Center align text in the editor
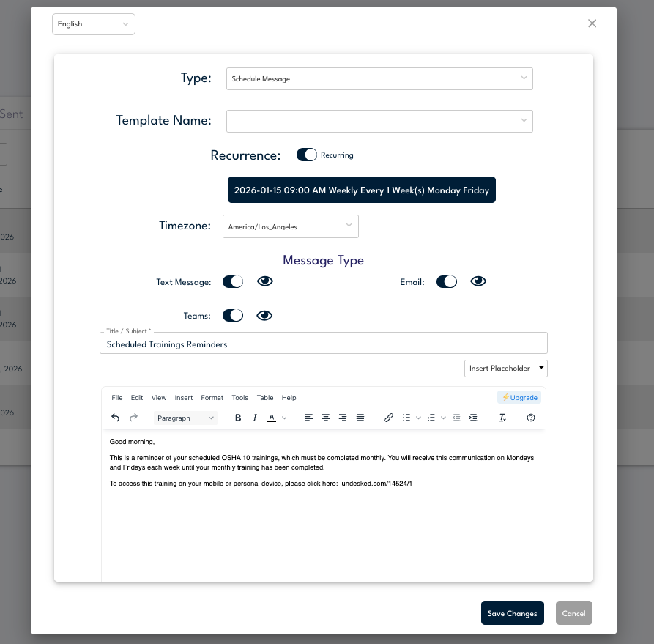This screenshot has width=654, height=644. pos(326,418)
